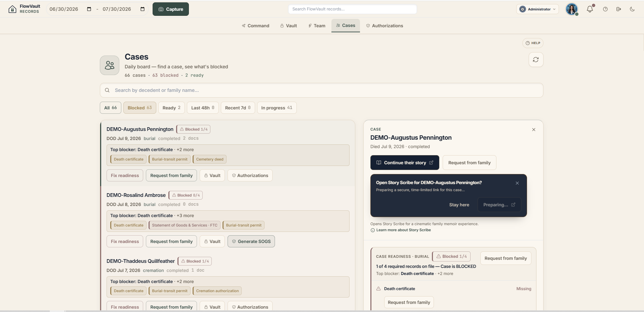Open DEMO-Thaddeus Quillfeather case

coord(140,261)
